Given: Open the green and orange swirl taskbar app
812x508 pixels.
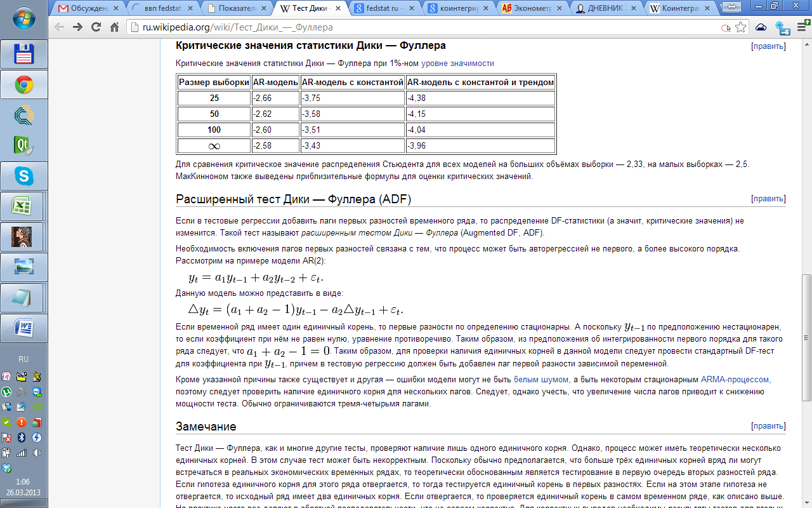Looking at the screenshot, I should pos(24,115).
